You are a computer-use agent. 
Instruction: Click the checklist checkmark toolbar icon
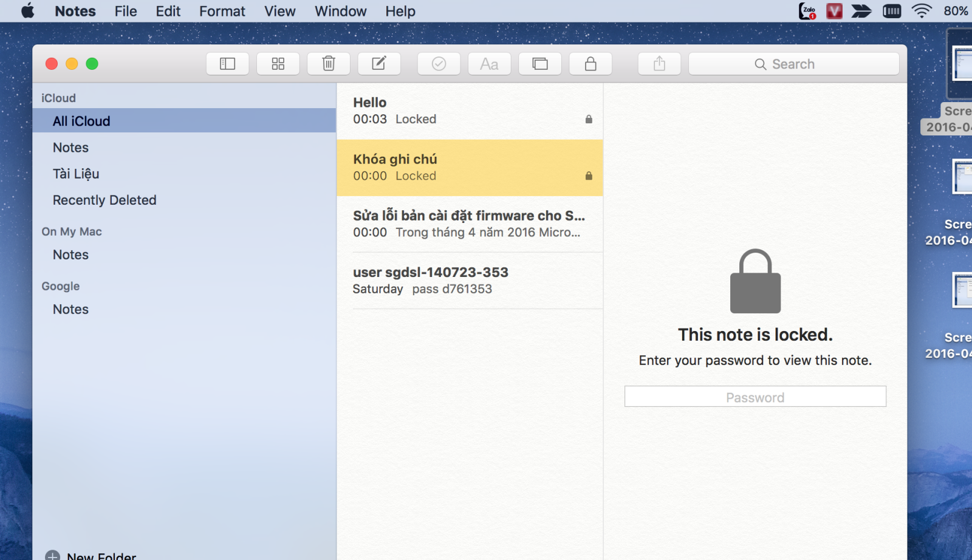(439, 64)
